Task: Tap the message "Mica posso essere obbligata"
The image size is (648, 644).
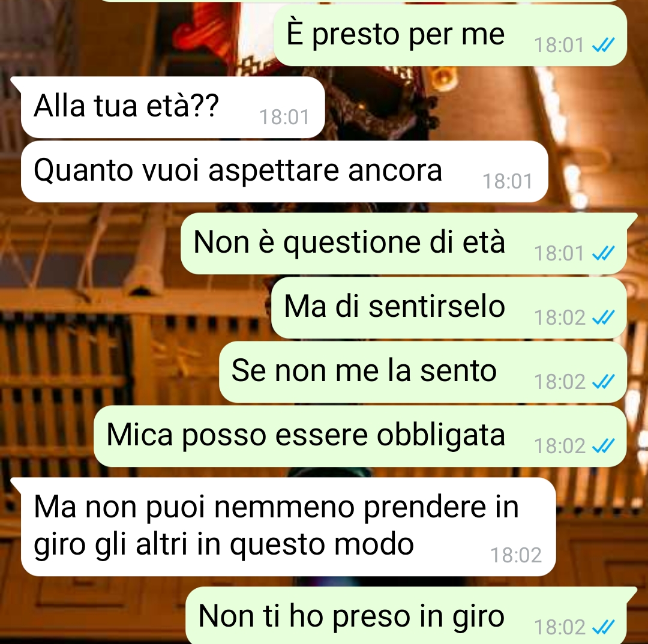Action: [361, 436]
